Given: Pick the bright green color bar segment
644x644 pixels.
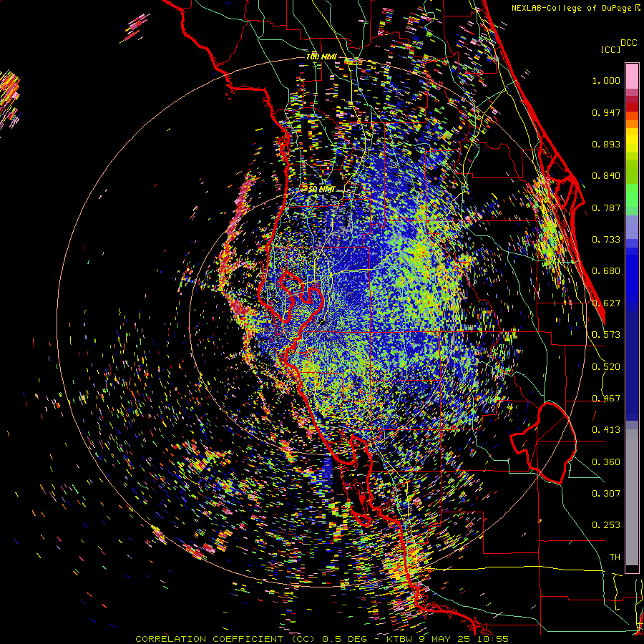Looking at the screenshot, I should pos(632,195).
